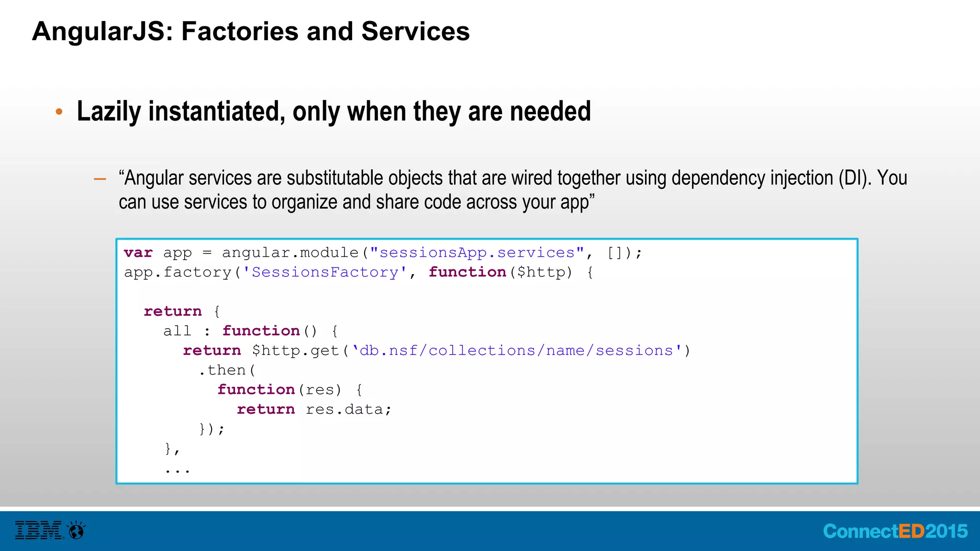Viewport: 980px width, 551px height.
Task: Select the .then( line in the code block
Action: coord(226,369)
